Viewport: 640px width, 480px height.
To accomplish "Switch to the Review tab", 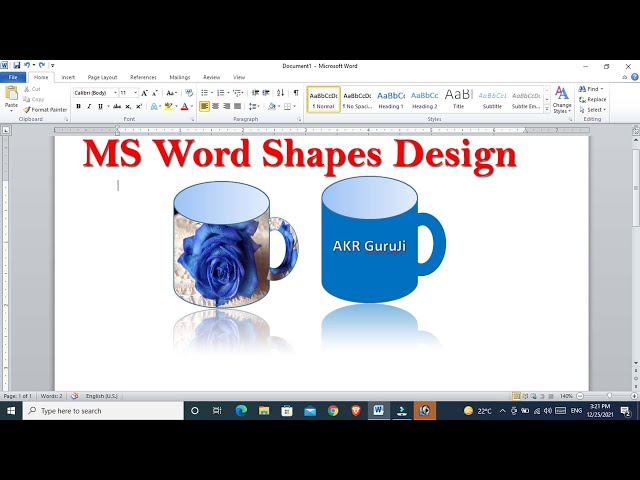I will 211,77.
